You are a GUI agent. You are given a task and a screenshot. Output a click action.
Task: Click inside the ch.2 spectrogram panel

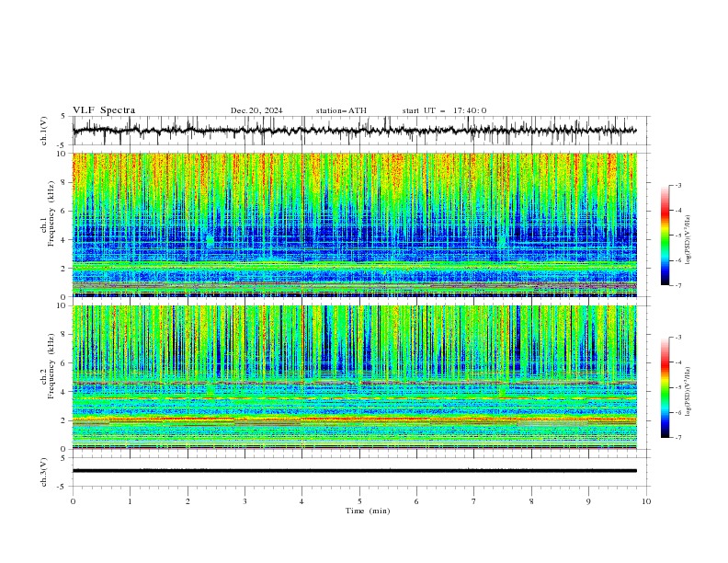354,377
